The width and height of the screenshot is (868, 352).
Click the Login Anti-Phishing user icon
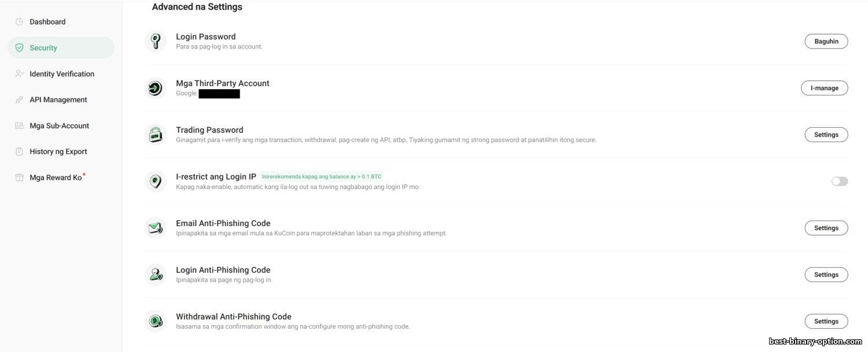(155, 275)
